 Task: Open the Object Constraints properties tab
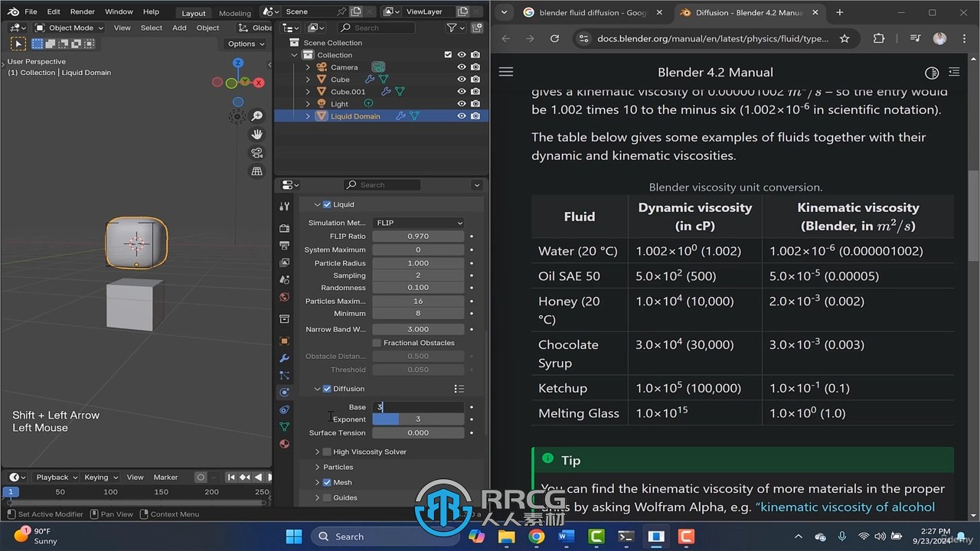pos(284,409)
